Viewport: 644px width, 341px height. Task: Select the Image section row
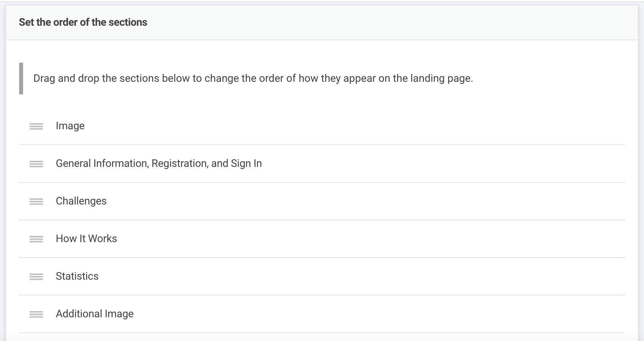pos(70,126)
